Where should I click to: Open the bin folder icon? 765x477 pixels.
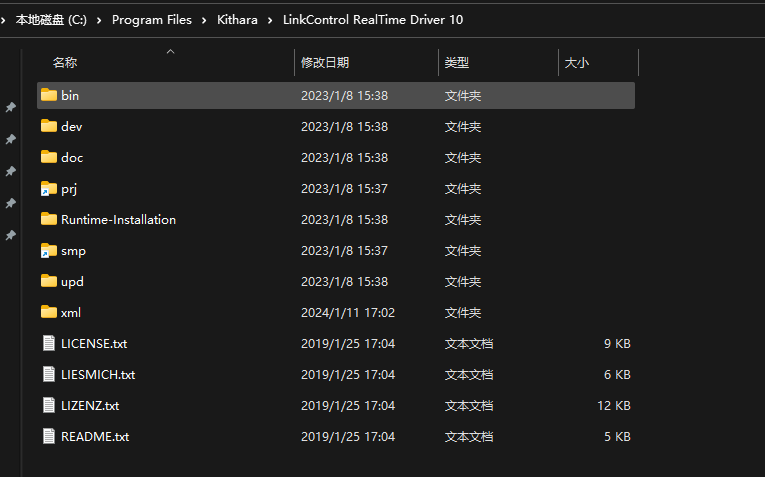(x=49, y=95)
